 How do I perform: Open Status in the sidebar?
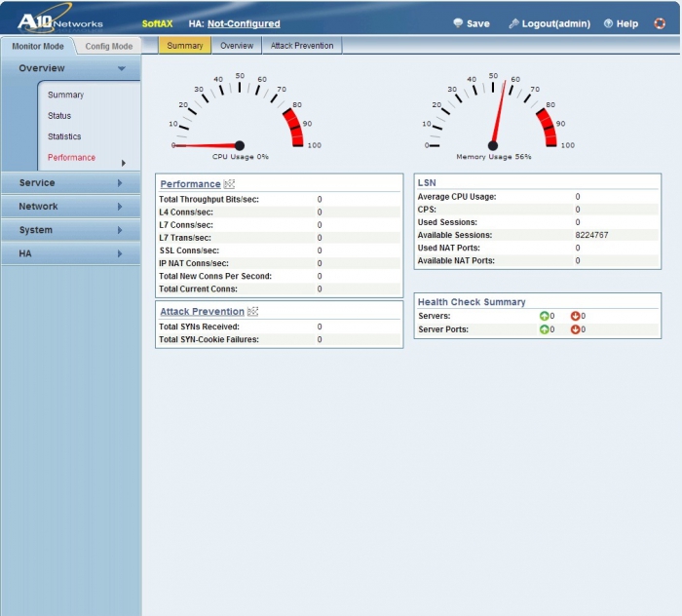[59, 116]
